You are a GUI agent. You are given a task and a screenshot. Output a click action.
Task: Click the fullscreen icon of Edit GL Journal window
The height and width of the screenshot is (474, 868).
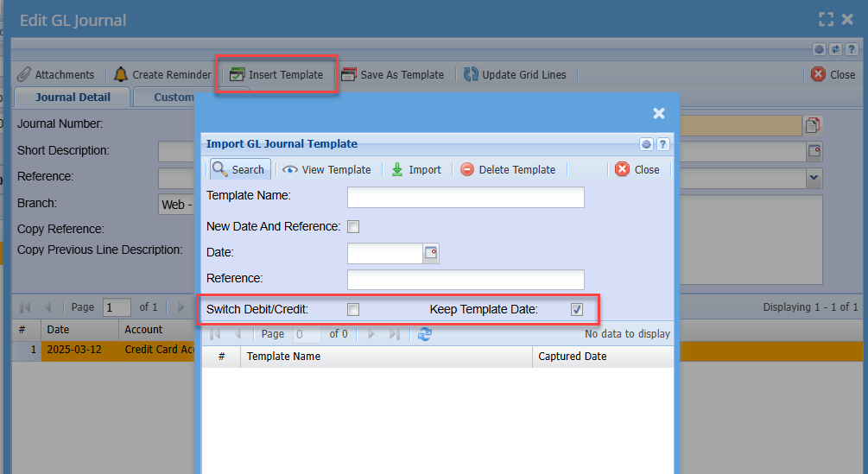pyautogui.click(x=826, y=19)
